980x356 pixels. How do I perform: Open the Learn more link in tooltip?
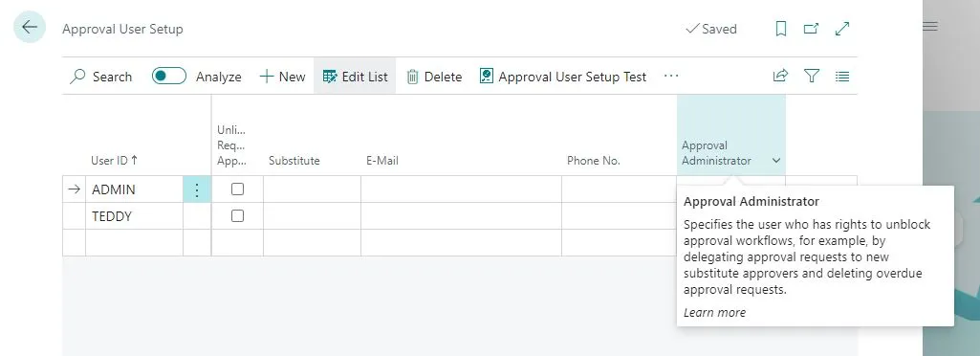coord(714,313)
